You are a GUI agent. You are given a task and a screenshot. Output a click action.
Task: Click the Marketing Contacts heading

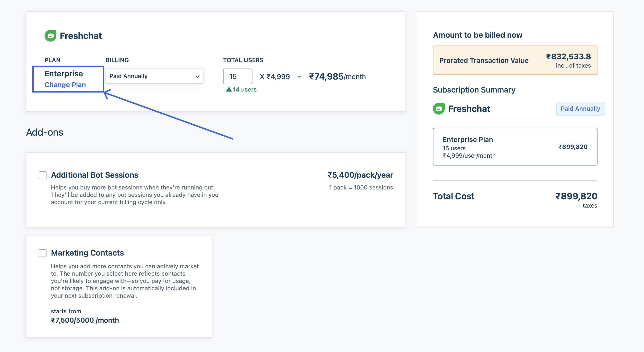87,253
